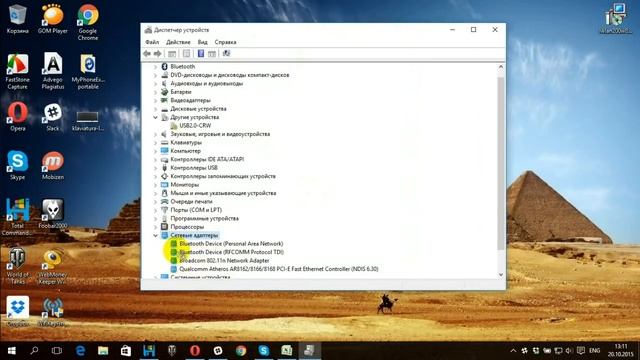Open GOM Player desktop icon
The width and height of the screenshot is (640, 360).
(x=53, y=19)
